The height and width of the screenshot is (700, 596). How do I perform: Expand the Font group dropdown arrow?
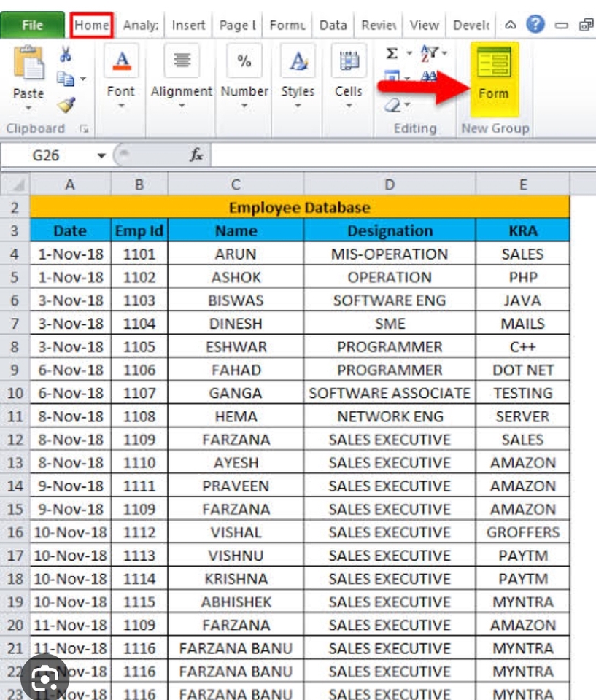click(121, 106)
